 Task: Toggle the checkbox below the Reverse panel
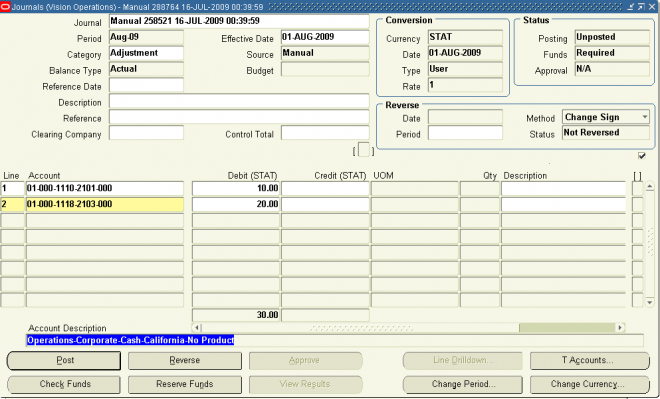coord(641,156)
